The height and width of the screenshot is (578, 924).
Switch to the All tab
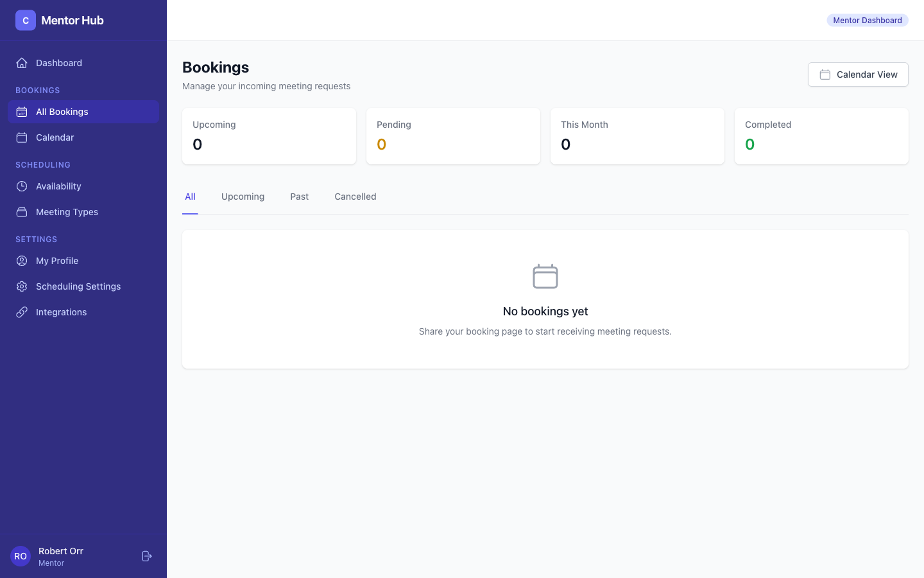190,197
